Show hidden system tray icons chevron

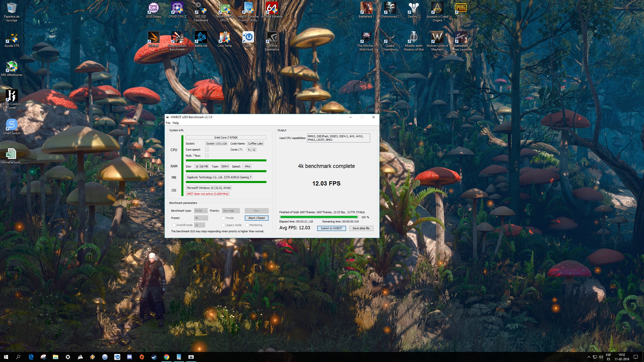pos(589,357)
